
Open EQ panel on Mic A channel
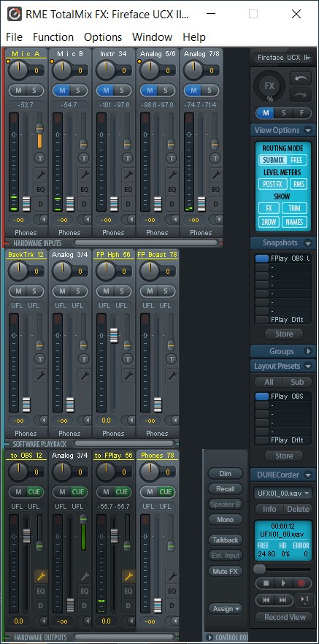coord(40,189)
